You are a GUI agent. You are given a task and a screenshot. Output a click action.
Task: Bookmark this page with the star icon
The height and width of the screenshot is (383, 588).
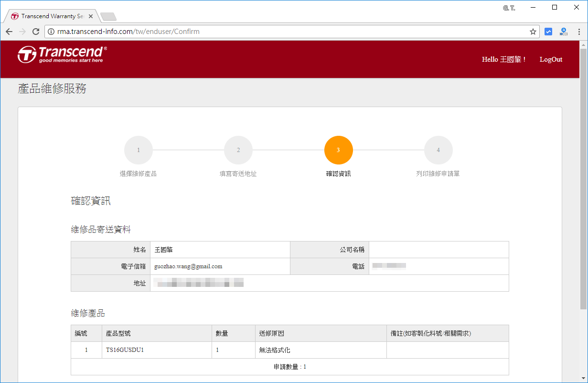(x=533, y=32)
